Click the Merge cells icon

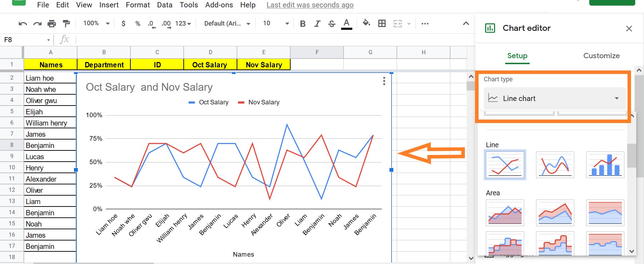(398, 23)
